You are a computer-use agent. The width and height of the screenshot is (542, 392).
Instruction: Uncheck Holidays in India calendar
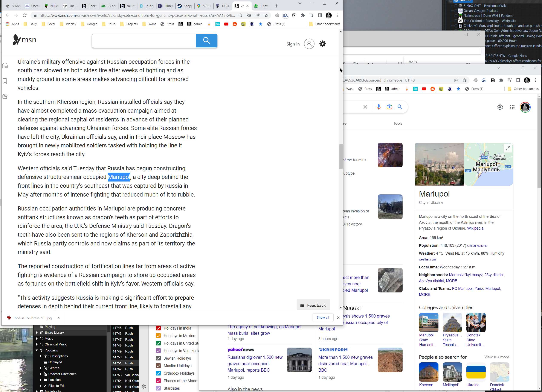click(158, 328)
